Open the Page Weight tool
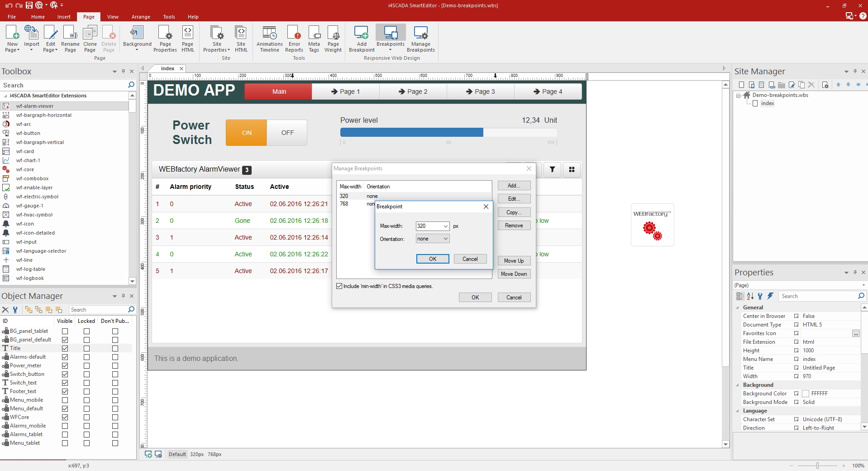This screenshot has height=471, width=868. click(x=333, y=38)
